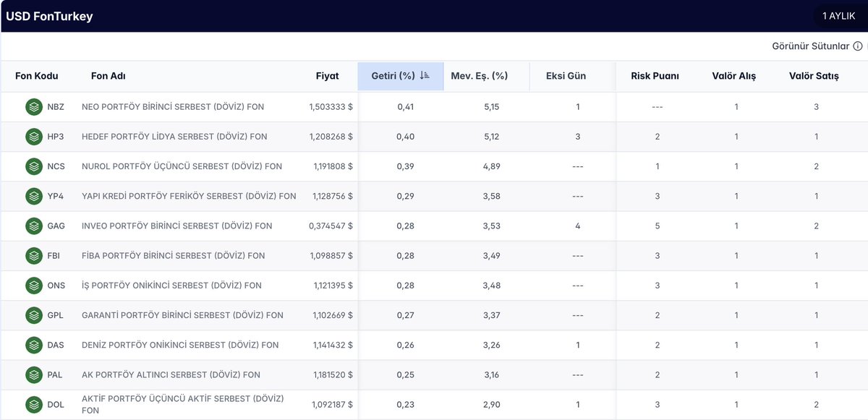868x420 pixels.
Task: Click the NBZ fund code
Action: [56, 107]
